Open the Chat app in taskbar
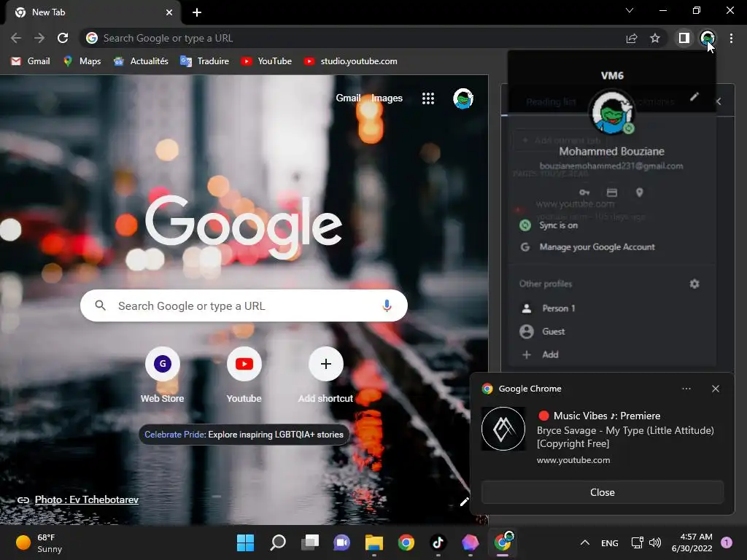Screen dimensions: 747x560 pos(341,542)
